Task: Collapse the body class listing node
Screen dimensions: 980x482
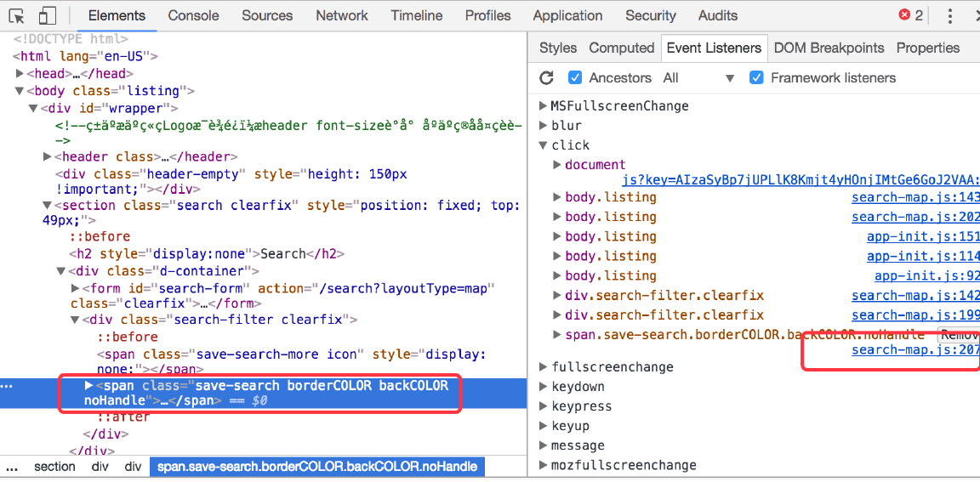Action: pyautogui.click(x=20, y=91)
